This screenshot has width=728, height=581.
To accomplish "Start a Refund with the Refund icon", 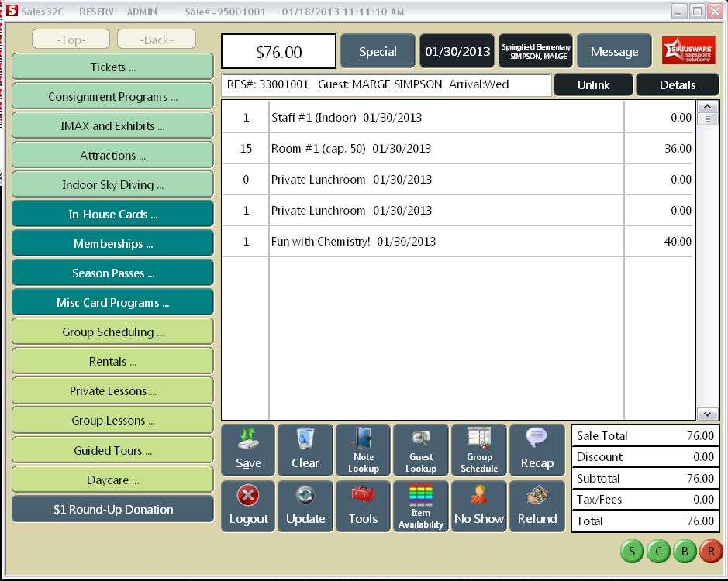I will tap(537, 505).
